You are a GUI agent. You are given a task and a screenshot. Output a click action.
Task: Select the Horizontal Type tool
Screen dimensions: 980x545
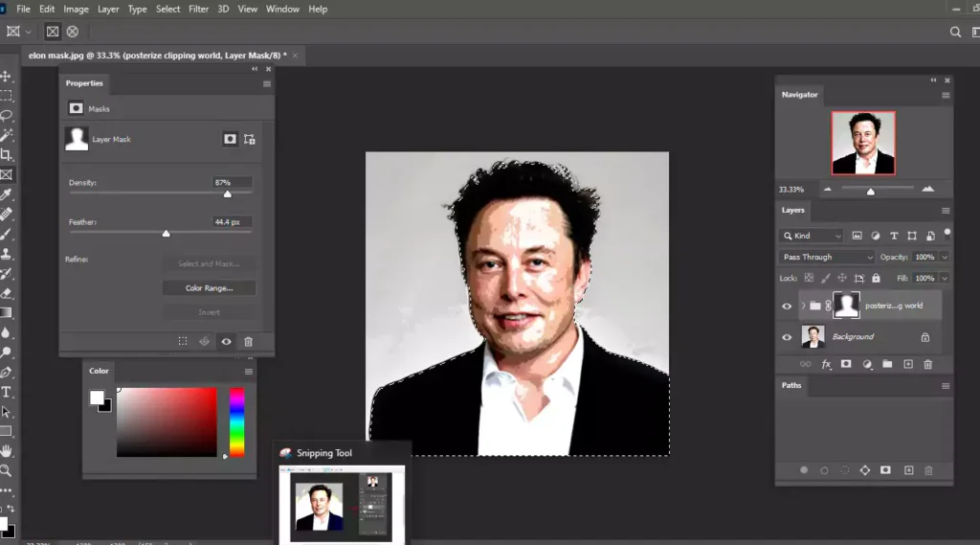coord(7,393)
